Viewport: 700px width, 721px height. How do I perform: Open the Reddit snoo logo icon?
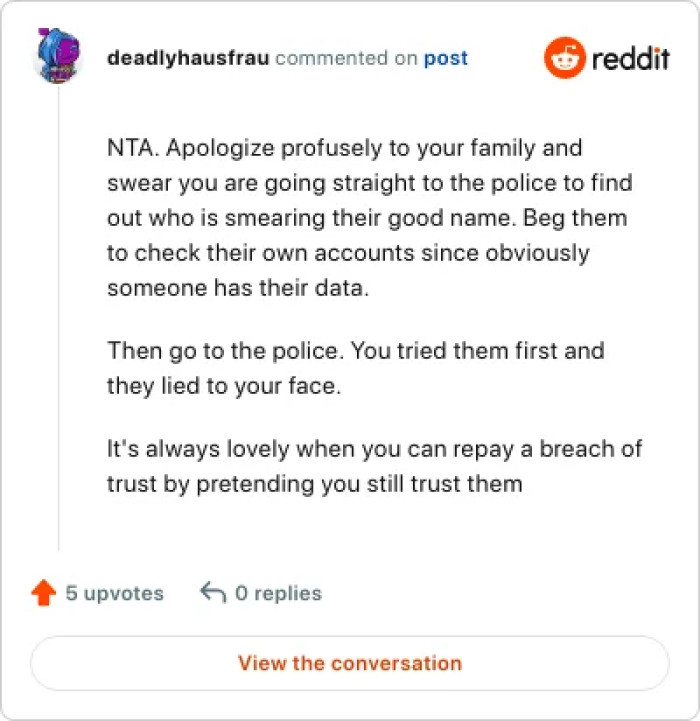click(564, 59)
